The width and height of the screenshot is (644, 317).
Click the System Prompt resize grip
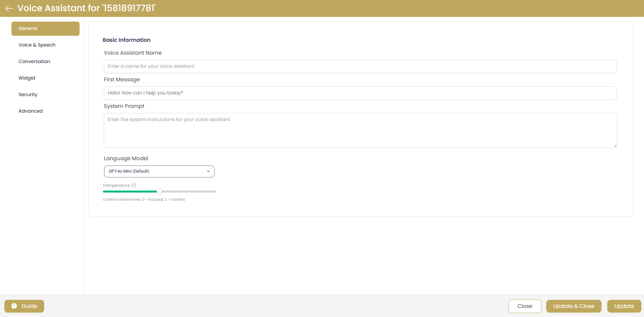(615, 145)
